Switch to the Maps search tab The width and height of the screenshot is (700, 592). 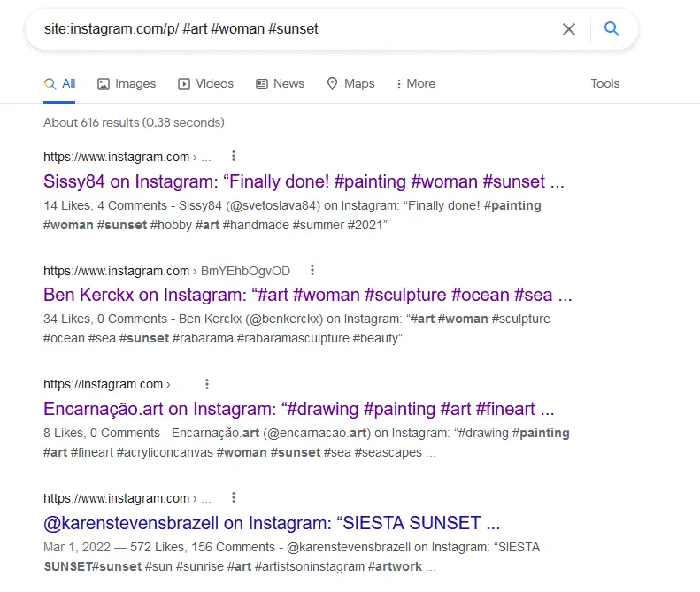click(350, 84)
